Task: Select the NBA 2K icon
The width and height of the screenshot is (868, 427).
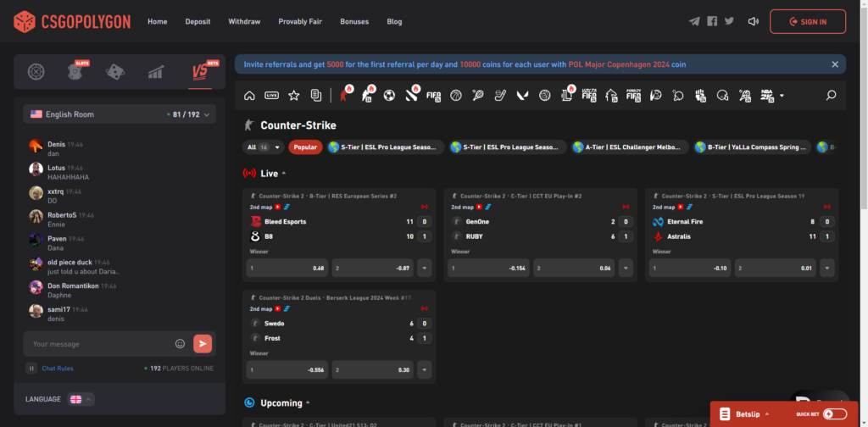Action: pyautogui.click(x=767, y=95)
